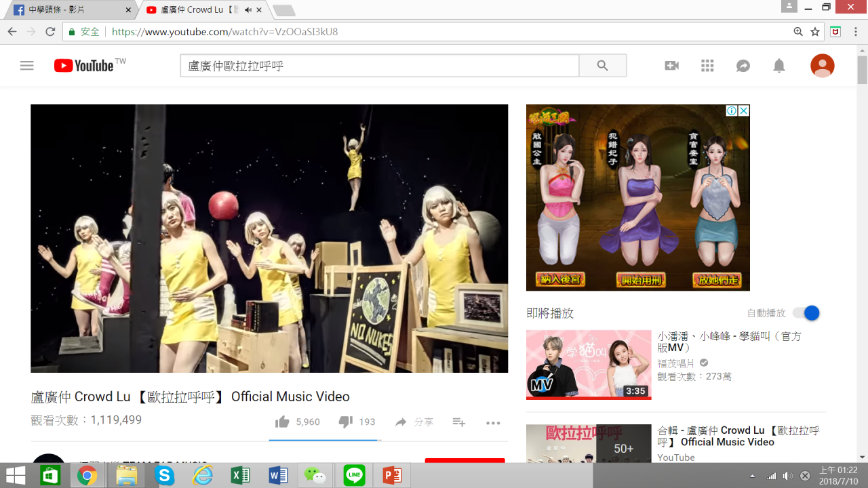This screenshot has width=868, height=488.
Task: Click the search magnifier button
Action: click(603, 66)
